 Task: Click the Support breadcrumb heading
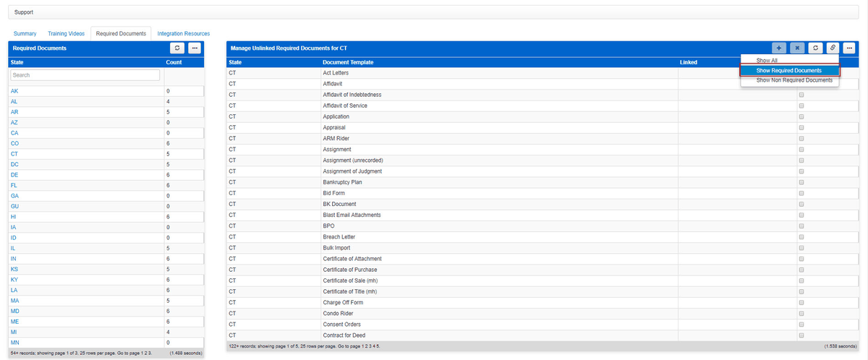coord(24,12)
